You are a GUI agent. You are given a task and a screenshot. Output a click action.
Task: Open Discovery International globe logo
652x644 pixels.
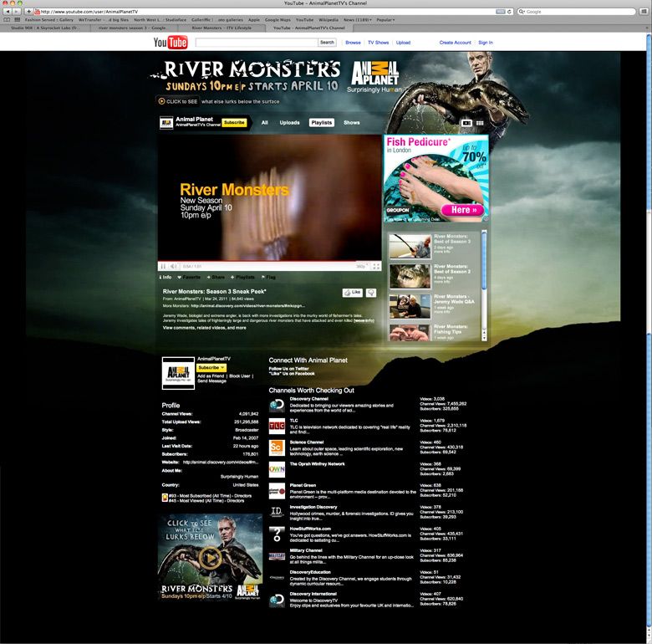[277, 600]
